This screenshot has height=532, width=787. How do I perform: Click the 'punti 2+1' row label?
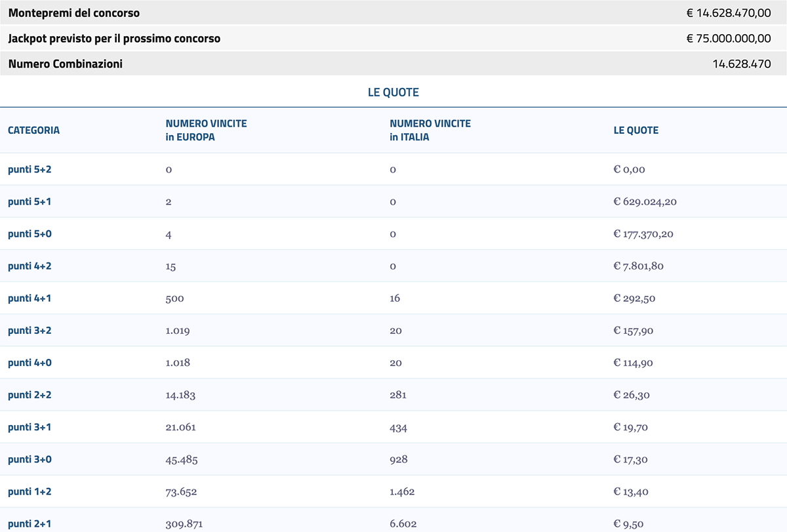pyautogui.click(x=30, y=523)
